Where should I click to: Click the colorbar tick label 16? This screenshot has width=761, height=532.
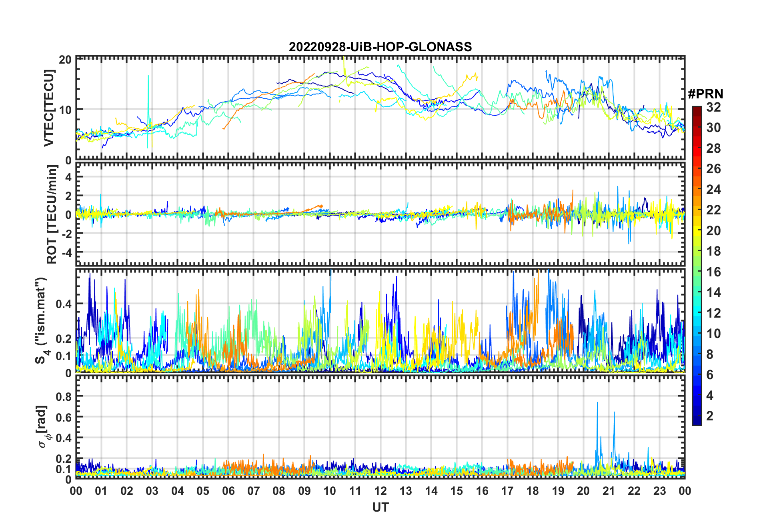[x=713, y=272]
